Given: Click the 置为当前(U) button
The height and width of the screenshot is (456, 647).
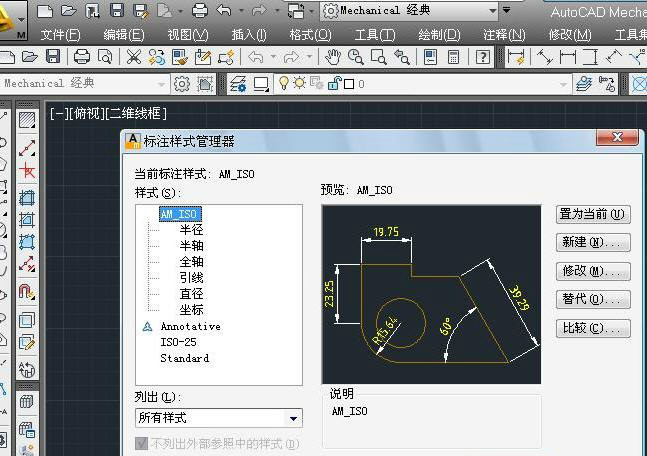Looking at the screenshot, I should pyautogui.click(x=593, y=215).
